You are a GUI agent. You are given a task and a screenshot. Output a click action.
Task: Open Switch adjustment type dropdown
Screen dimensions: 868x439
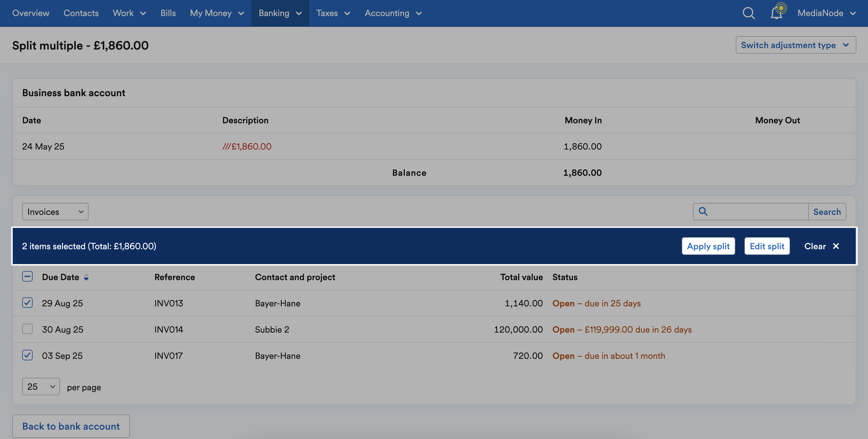[x=795, y=45]
